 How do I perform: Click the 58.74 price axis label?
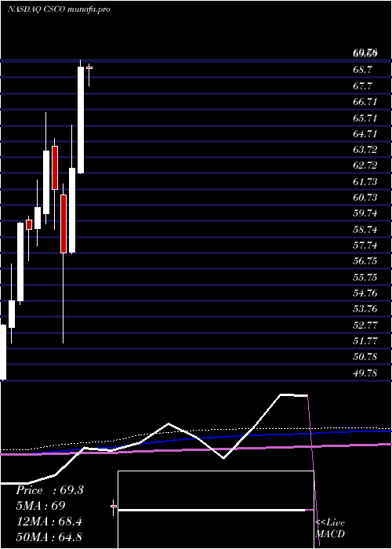point(365,229)
